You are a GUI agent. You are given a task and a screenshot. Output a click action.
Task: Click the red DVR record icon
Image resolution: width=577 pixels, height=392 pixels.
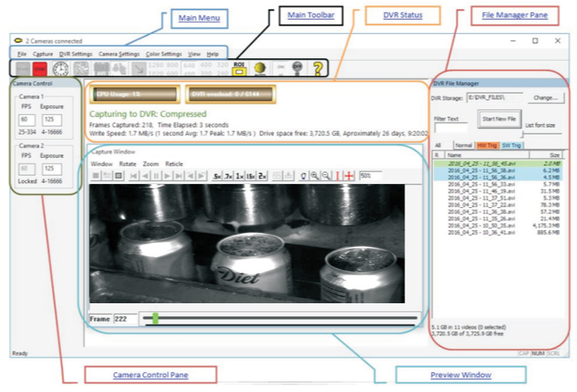tap(40, 69)
